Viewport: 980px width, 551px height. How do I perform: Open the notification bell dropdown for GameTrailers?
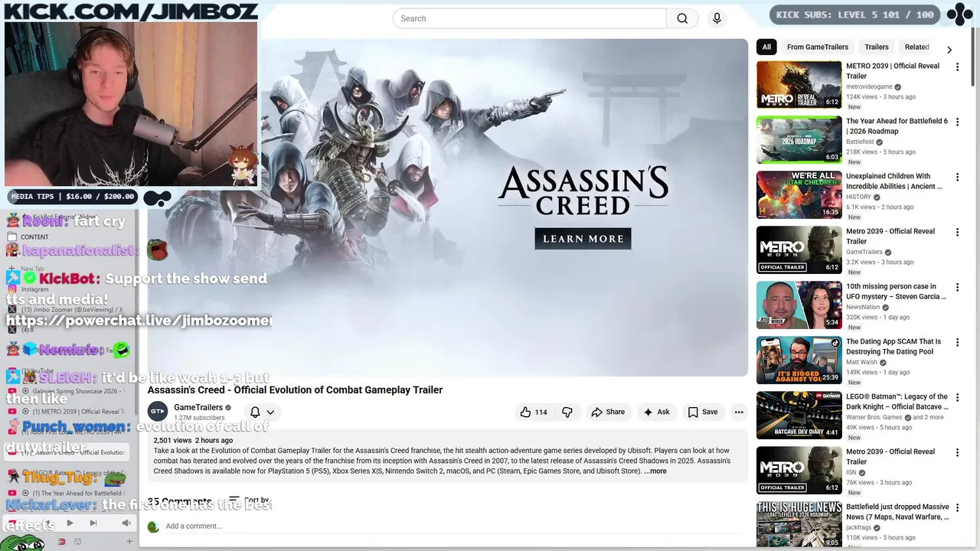point(262,412)
